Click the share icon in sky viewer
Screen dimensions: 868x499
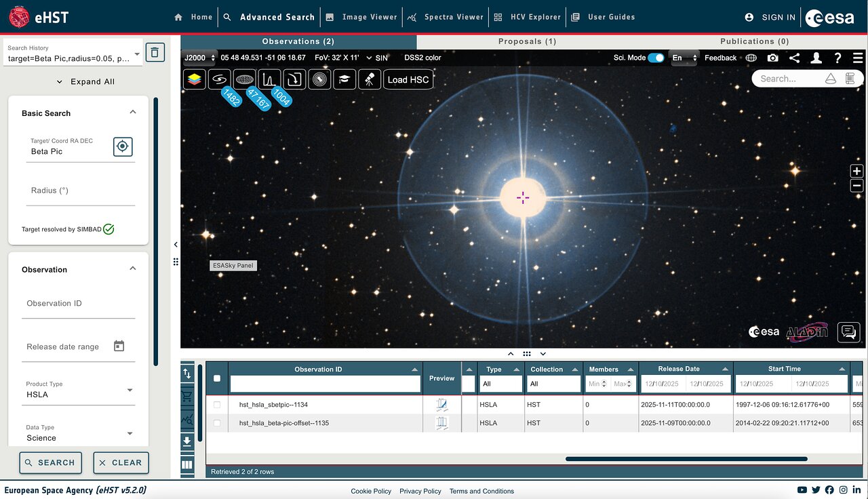click(x=794, y=58)
